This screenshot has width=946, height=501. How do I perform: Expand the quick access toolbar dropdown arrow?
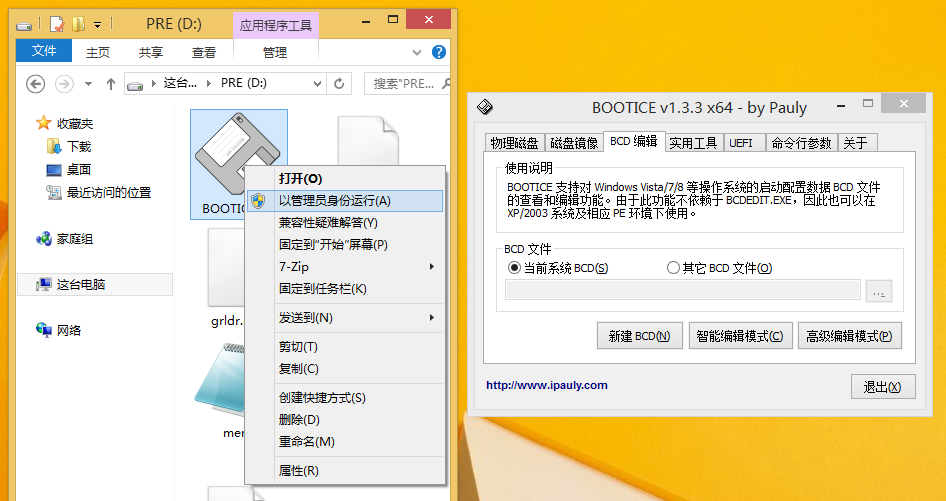(x=98, y=25)
